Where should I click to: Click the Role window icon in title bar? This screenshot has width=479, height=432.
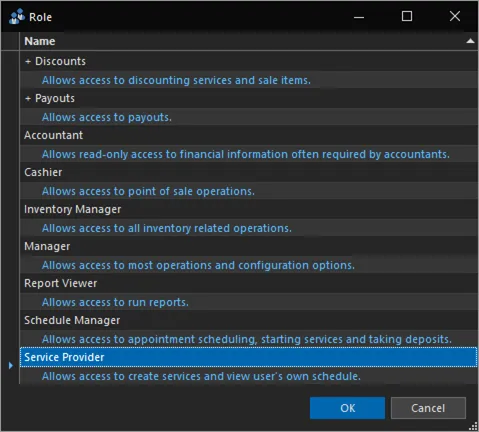click(17, 16)
